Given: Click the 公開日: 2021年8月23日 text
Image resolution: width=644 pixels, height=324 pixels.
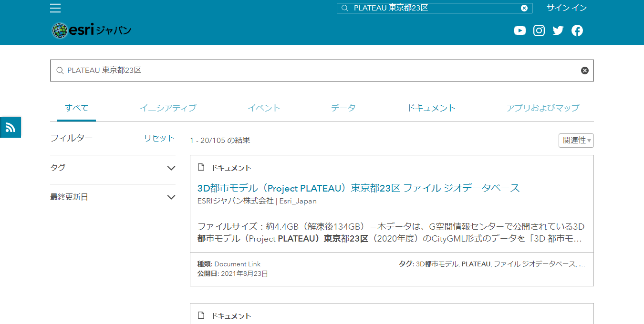Looking at the screenshot, I should [x=232, y=273].
